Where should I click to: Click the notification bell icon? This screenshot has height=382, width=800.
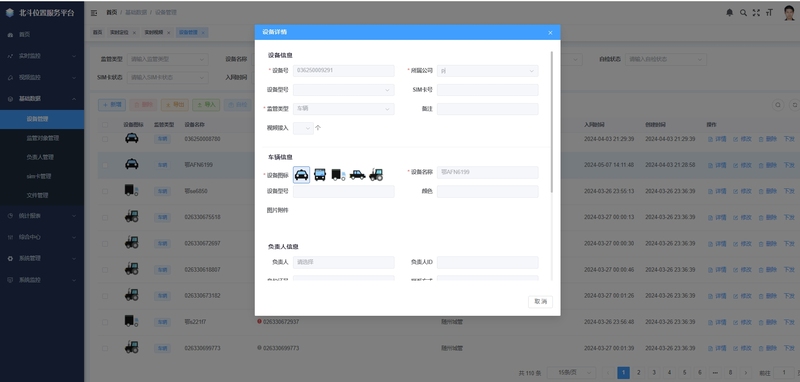point(730,13)
